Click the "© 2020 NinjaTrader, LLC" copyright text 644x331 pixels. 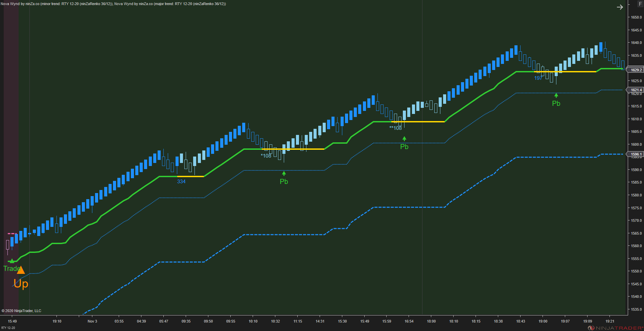[22, 310]
